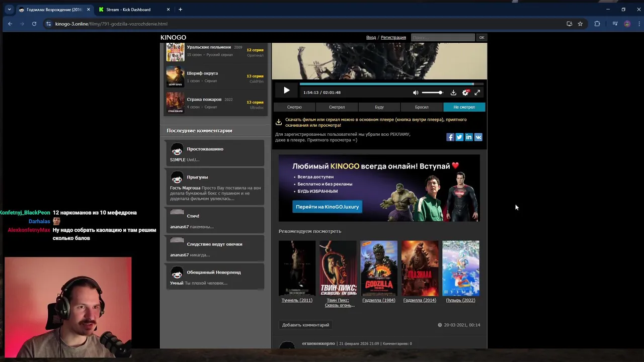Image resolution: width=644 pixels, height=362 pixels.
Task: Select the Смотрел status tab
Action: tap(337, 107)
